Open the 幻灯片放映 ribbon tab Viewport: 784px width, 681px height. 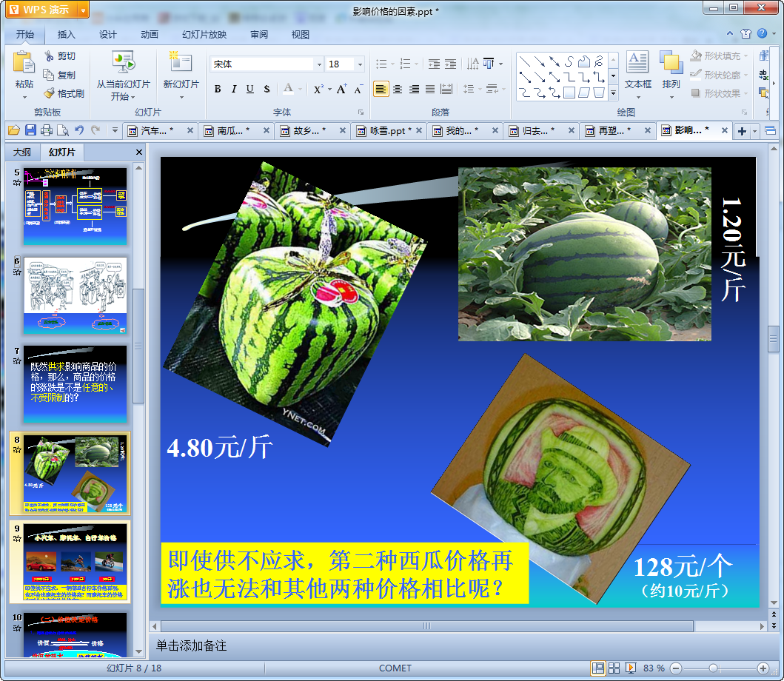point(204,35)
